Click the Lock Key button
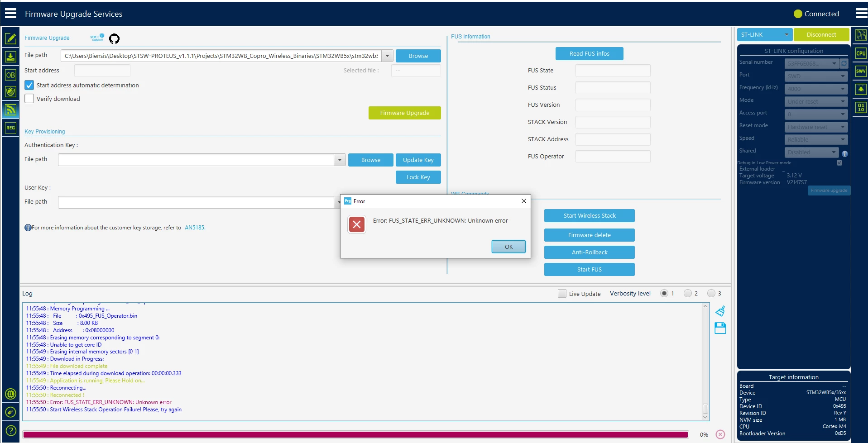This screenshot has width=868, height=443. tap(418, 177)
